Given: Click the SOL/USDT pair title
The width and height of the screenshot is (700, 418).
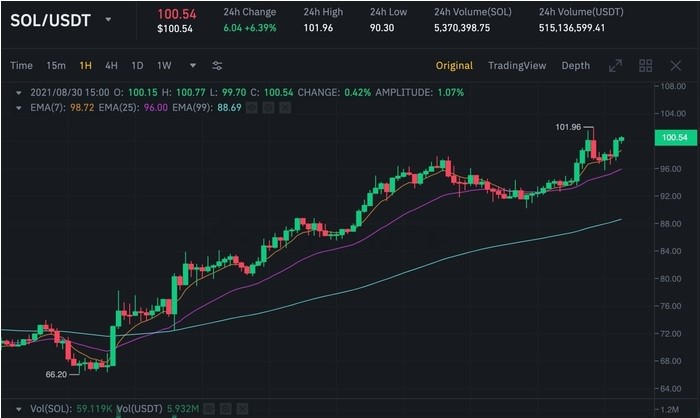Looking at the screenshot, I should click(x=50, y=20).
